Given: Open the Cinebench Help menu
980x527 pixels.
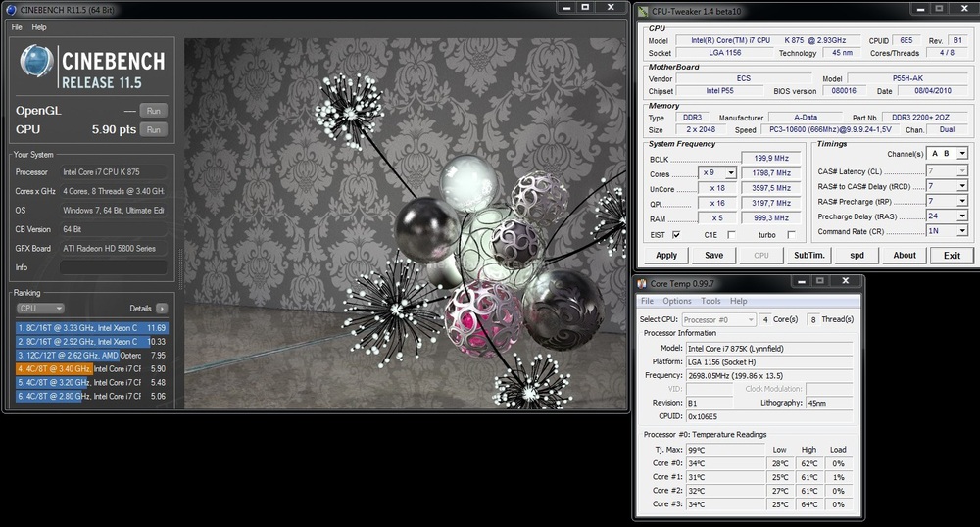Looking at the screenshot, I should click(x=39, y=27).
